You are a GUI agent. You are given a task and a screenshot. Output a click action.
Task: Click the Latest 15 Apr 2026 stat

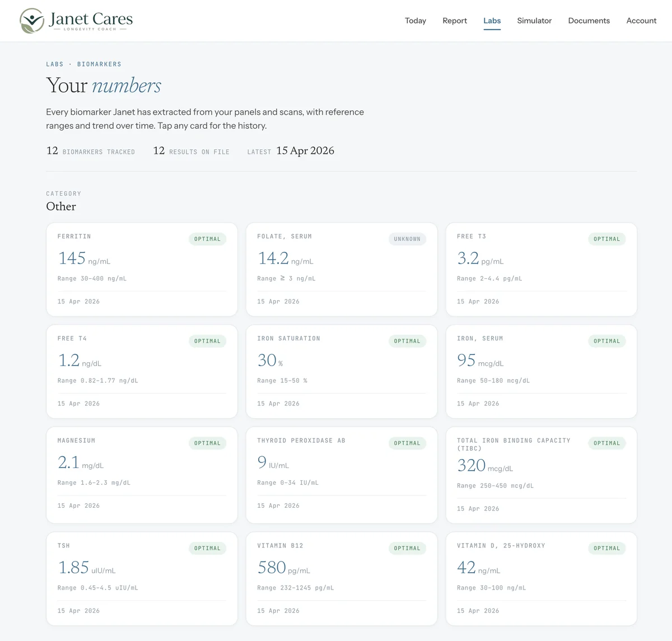pyautogui.click(x=291, y=151)
